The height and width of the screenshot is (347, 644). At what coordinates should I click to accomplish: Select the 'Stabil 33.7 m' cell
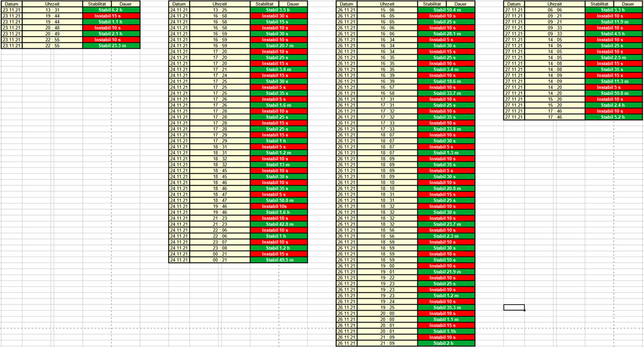tap(447, 93)
